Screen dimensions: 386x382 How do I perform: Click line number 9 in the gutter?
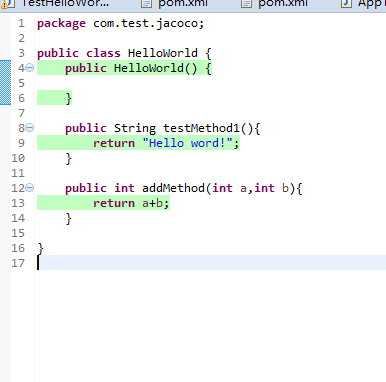tap(21, 143)
